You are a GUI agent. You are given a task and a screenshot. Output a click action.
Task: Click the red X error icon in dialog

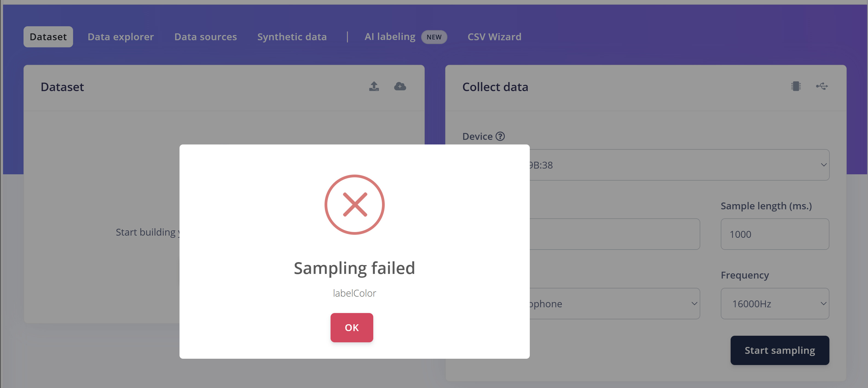pos(354,204)
